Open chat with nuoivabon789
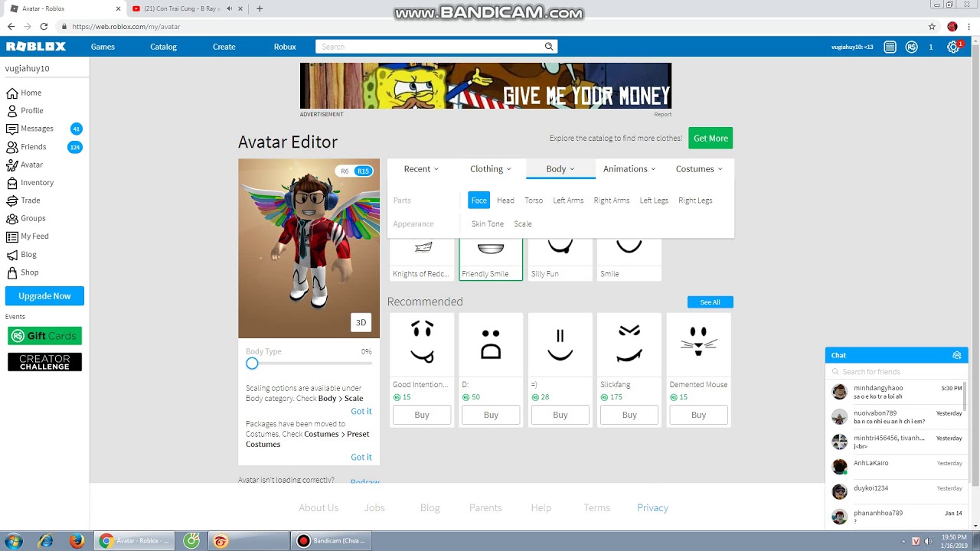Screen dimensions: 980x551 click(x=897, y=417)
